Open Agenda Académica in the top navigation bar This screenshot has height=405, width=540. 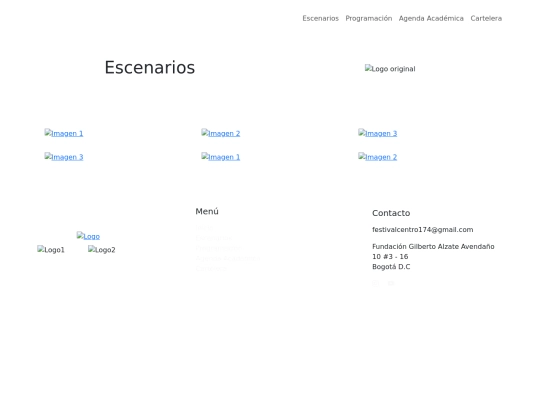point(431,18)
